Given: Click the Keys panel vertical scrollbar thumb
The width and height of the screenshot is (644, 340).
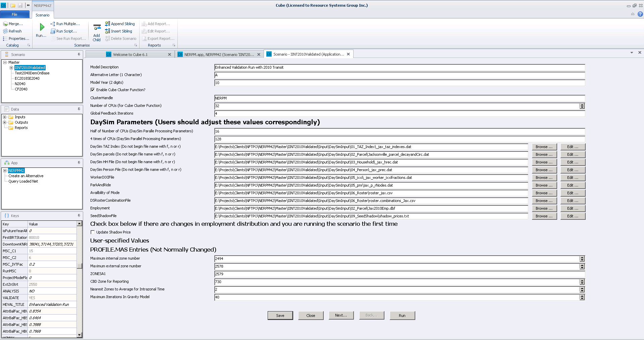Looking at the screenshot, I should pos(79,266).
